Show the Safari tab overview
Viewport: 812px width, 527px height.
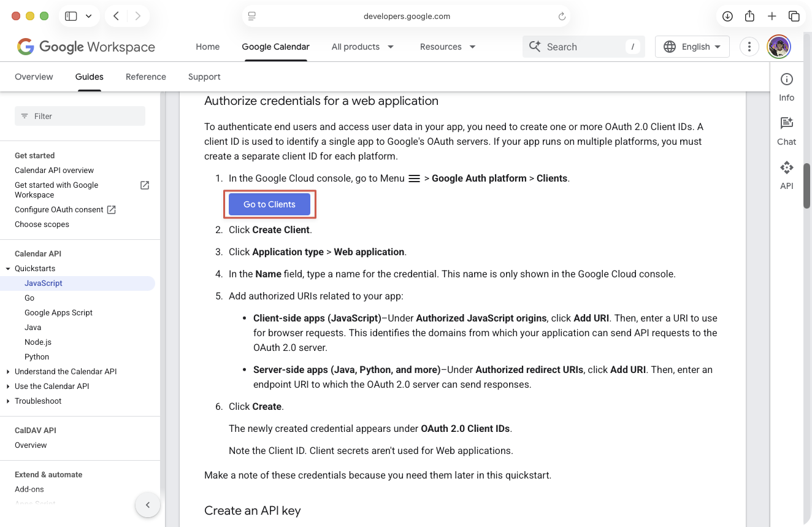794,17
